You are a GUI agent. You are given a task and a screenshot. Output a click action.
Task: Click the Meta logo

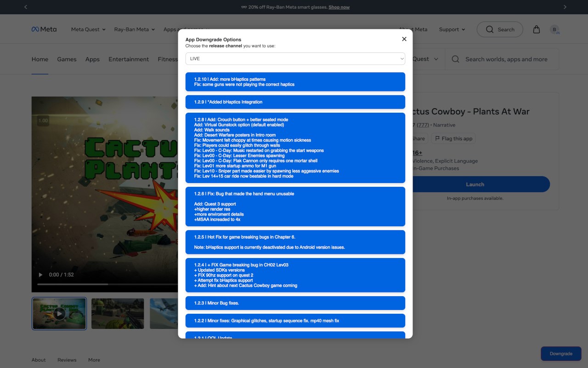click(44, 29)
